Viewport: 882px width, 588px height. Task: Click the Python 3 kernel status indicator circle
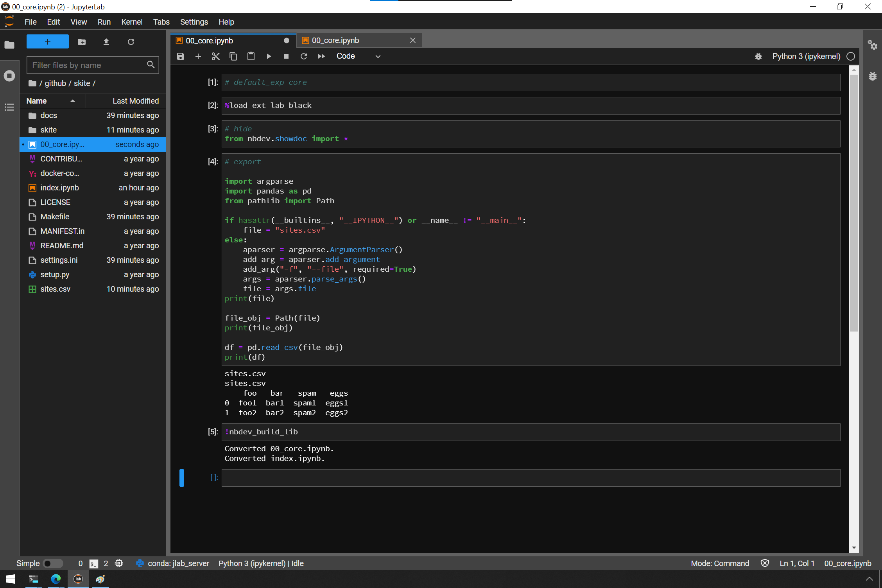coord(851,56)
